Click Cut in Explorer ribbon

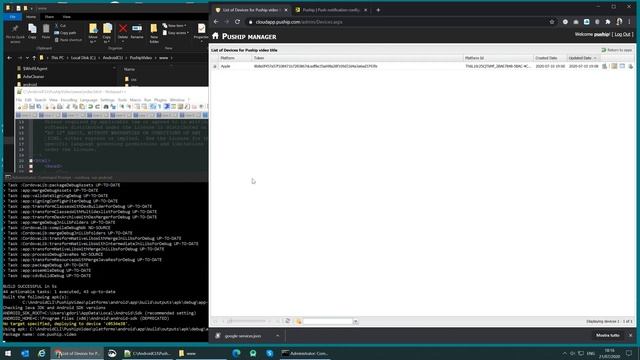60,26
